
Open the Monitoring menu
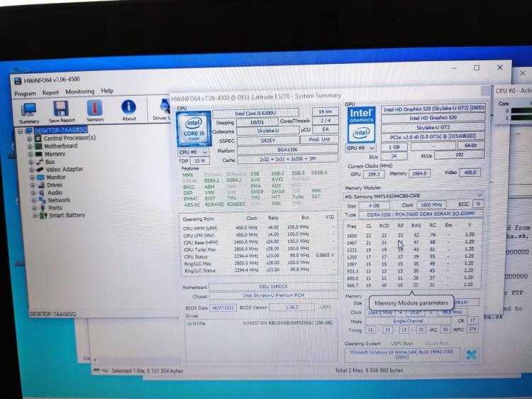[80, 92]
